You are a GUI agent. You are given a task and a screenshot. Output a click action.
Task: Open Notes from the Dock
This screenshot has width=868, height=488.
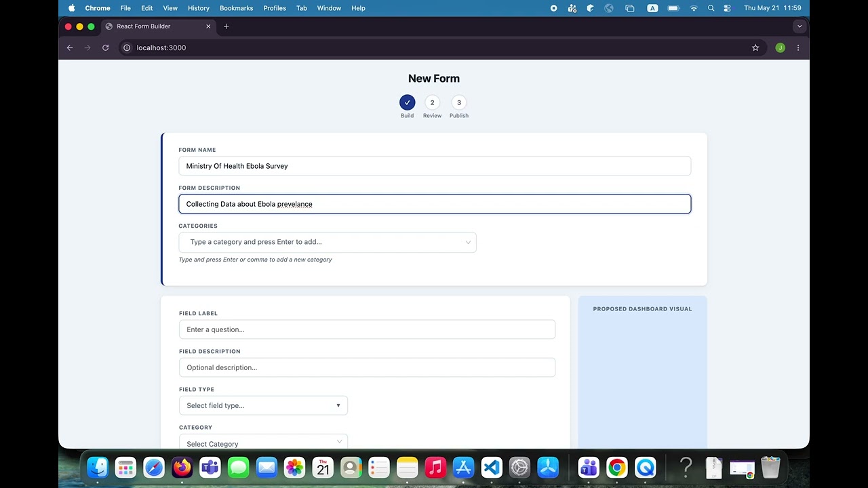407,467
